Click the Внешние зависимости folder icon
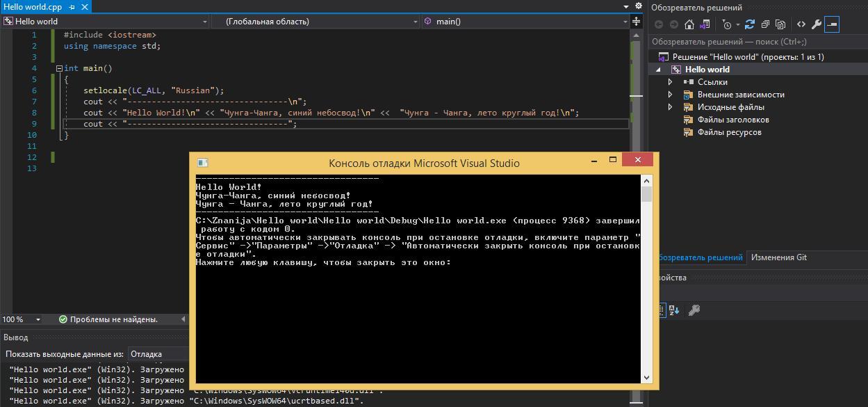The image size is (868, 407). click(x=688, y=95)
